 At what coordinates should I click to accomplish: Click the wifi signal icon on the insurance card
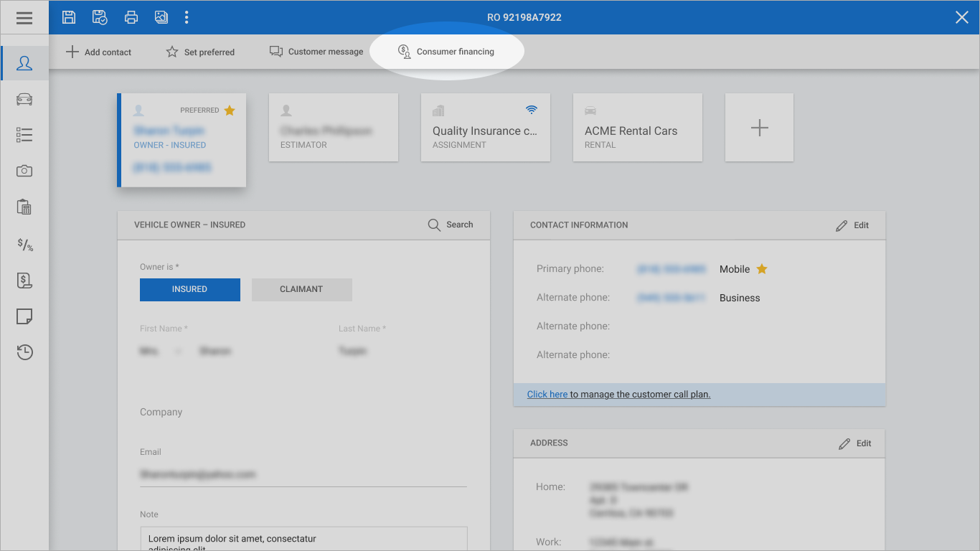tap(532, 110)
